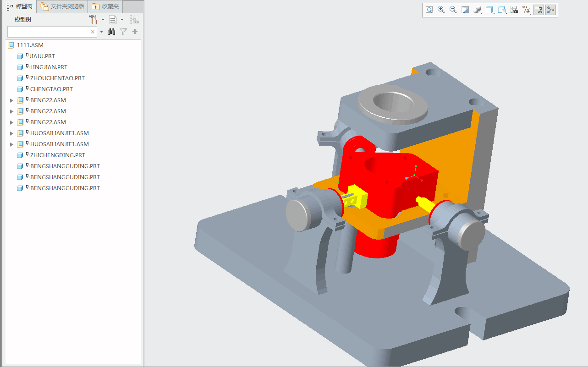Image resolution: width=588 pixels, height=367 pixels.
Task: Select the second BENG22.ASM row label
Action: pyautogui.click(x=48, y=111)
